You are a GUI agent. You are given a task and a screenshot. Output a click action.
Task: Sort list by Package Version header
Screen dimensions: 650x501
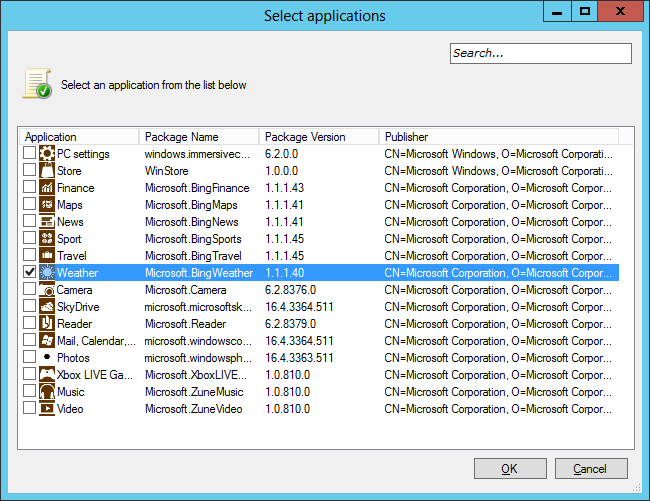point(319,137)
